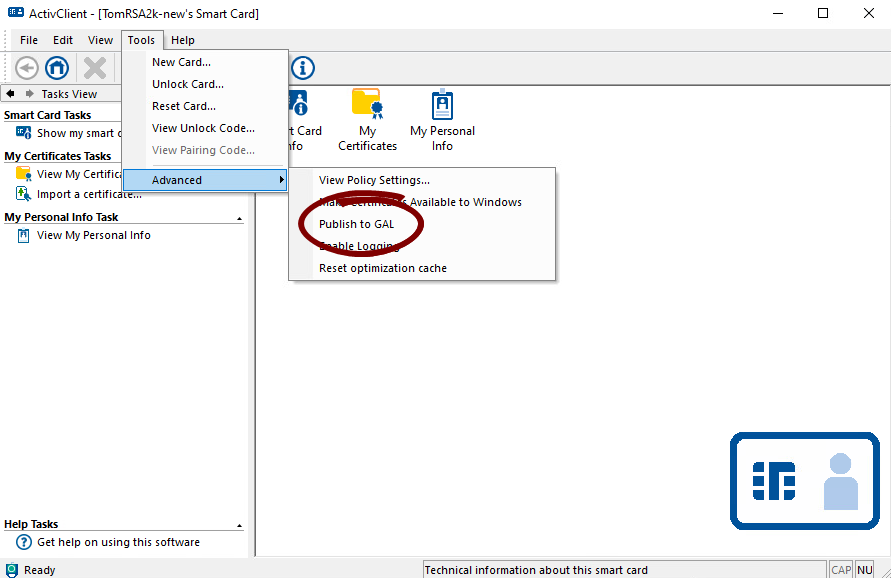The height and width of the screenshot is (578, 891).
Task: Click View My Personal Info link
Action: pos(94,235)
